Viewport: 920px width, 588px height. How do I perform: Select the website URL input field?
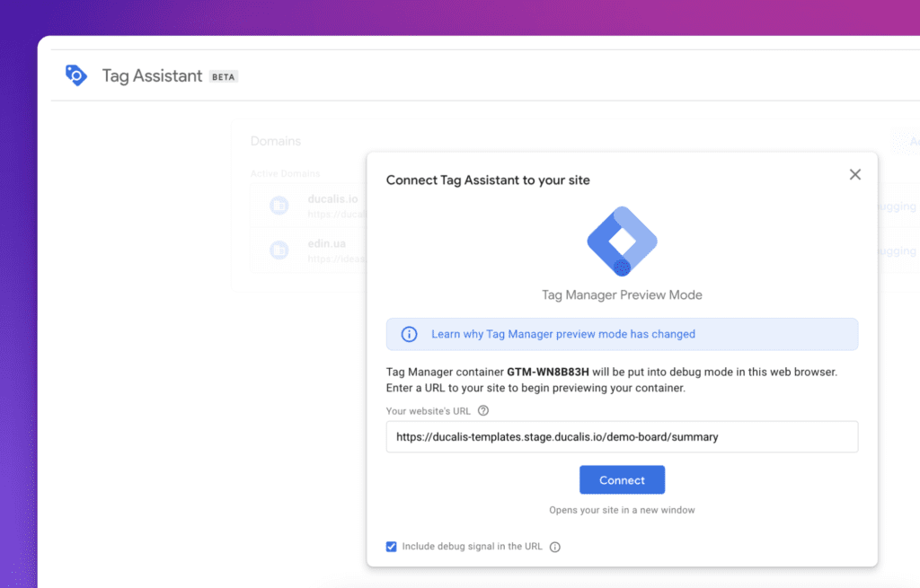[622, 437]
